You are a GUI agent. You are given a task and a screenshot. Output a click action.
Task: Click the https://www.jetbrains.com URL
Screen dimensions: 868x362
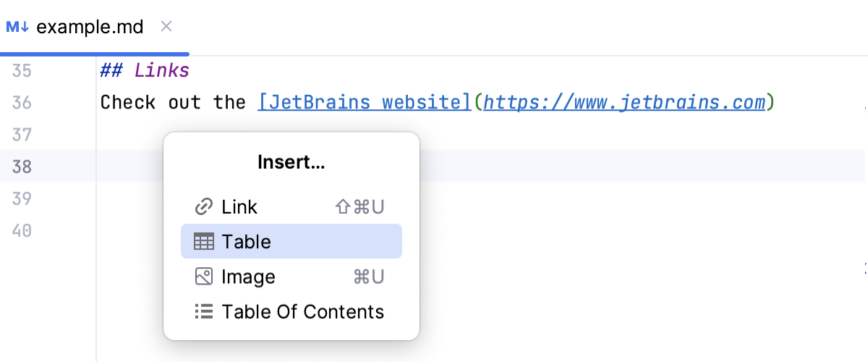pyautogui.click(x=624, y=103)
